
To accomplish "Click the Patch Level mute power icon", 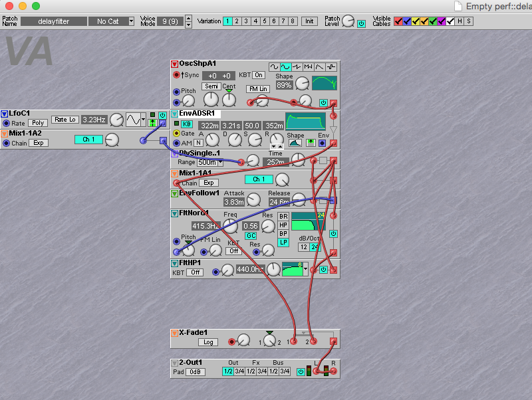I will 362,23.
